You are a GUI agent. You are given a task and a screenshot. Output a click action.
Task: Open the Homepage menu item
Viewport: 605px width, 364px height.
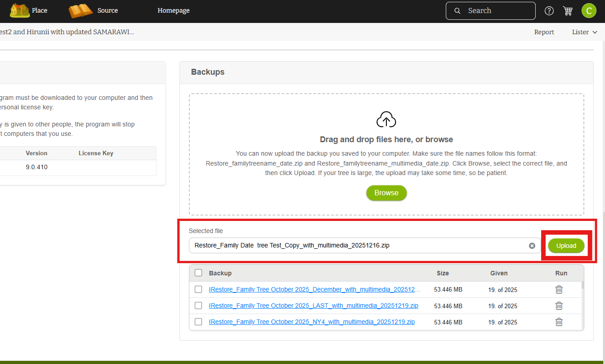173,10
